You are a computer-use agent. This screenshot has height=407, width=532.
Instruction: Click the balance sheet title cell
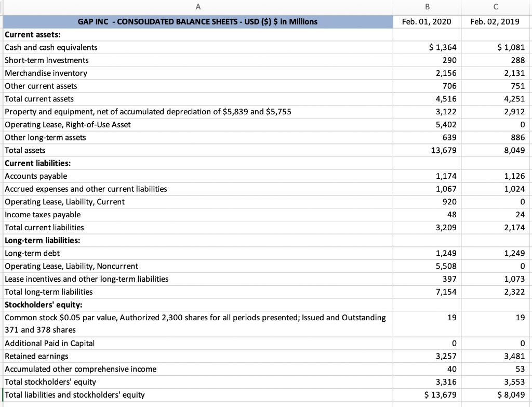click(x=197, y=21)
